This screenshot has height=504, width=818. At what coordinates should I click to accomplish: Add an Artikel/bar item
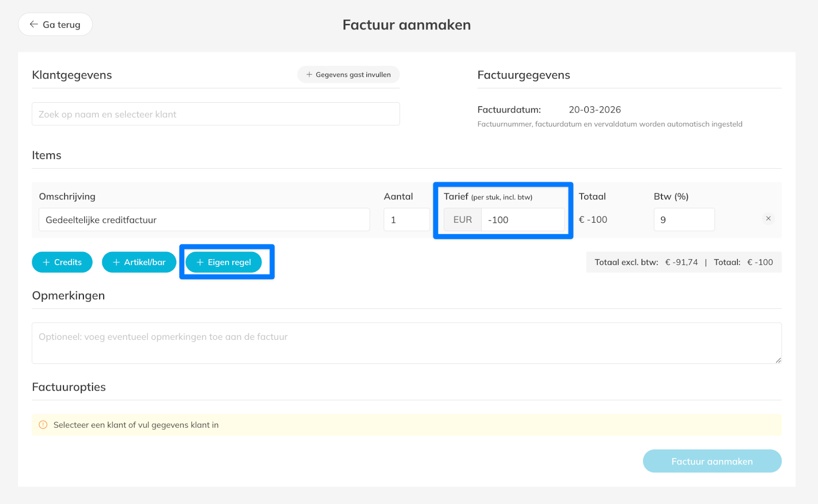[x=139, y=262]
